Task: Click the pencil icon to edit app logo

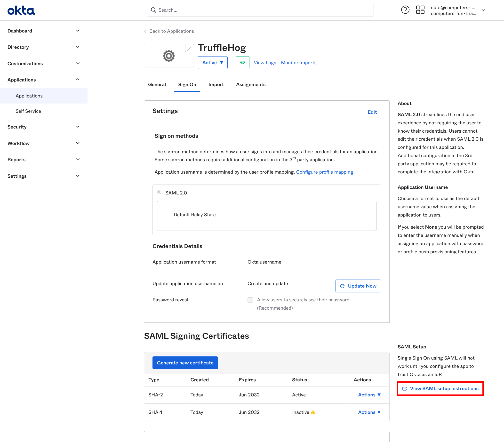Action: [189, 48]
